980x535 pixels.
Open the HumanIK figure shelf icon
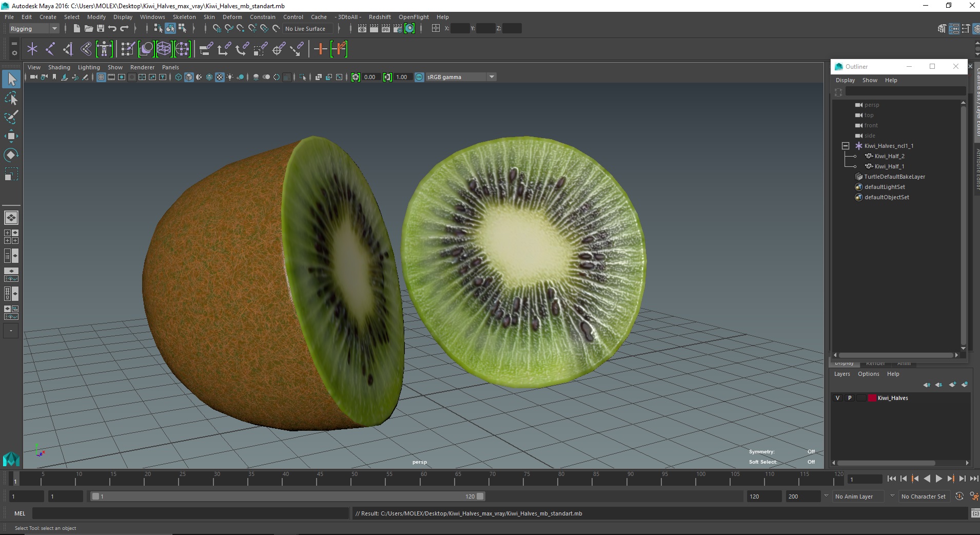pyautogui.click(x=104, y=49)
